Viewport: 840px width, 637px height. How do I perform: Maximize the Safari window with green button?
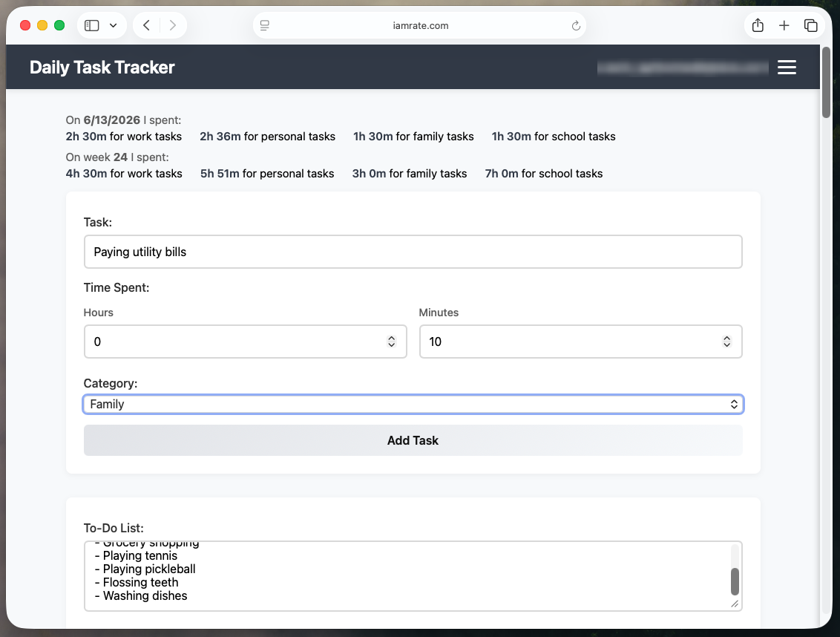click(59, 25)
